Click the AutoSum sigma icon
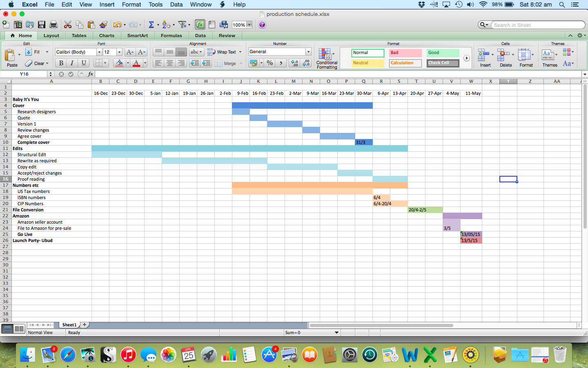Viewport: 588px width, 368px height. click(x=151, y=25)
